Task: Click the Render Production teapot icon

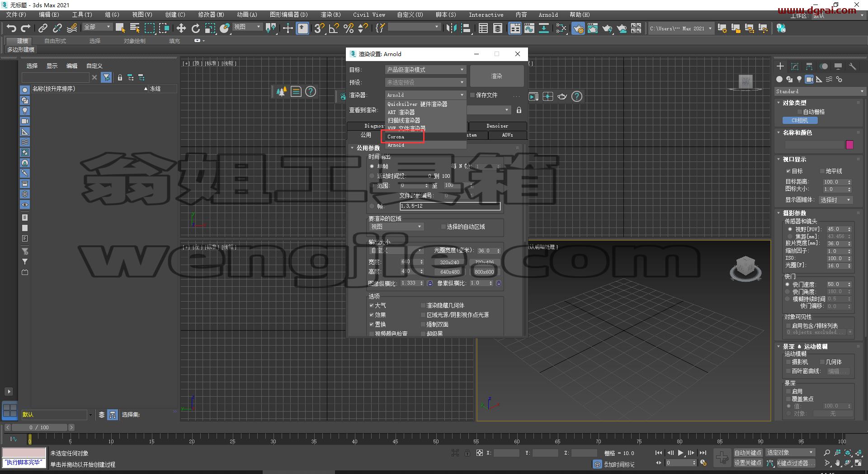Action: 607,28
